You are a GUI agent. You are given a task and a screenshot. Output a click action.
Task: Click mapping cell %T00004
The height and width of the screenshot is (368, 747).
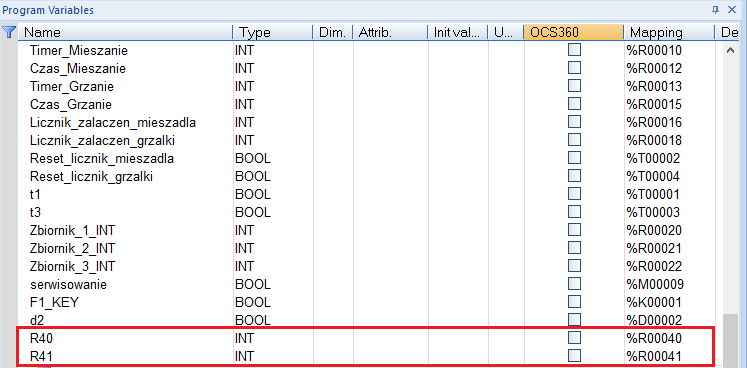coord(653,176)
